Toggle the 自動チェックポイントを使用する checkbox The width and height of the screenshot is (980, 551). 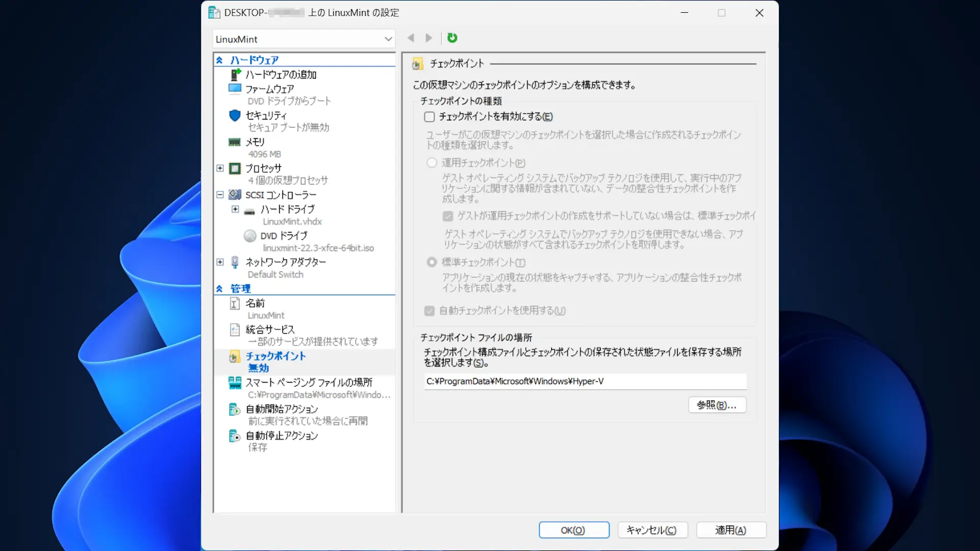[430, 311]
